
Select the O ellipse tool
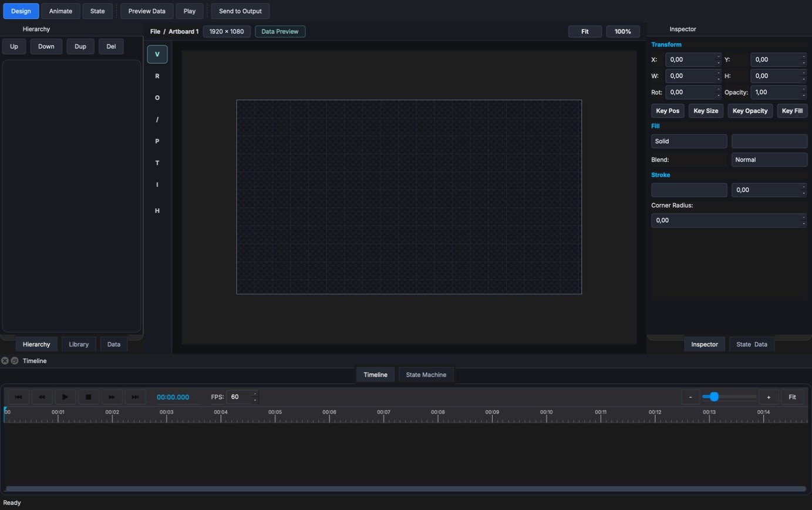click(x=157, y=98)
